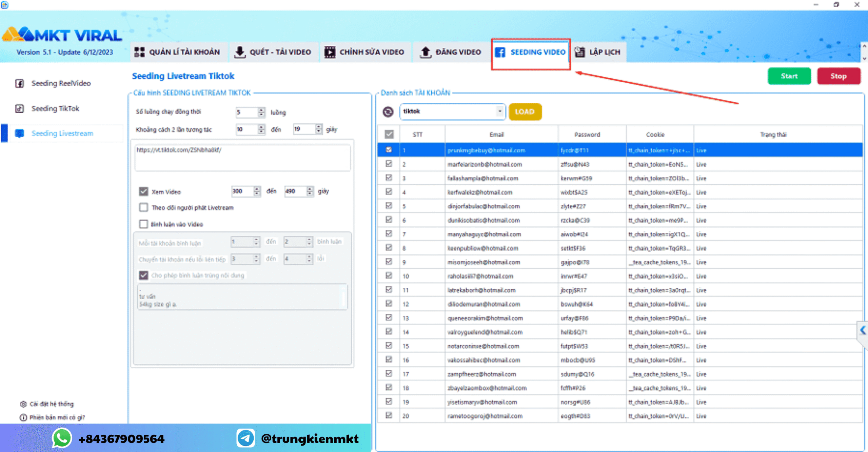This screenshot has width=868, height=452.
Task: Click the Quản lí tài khoản grid icon
Action: click(x=139, y=52)
